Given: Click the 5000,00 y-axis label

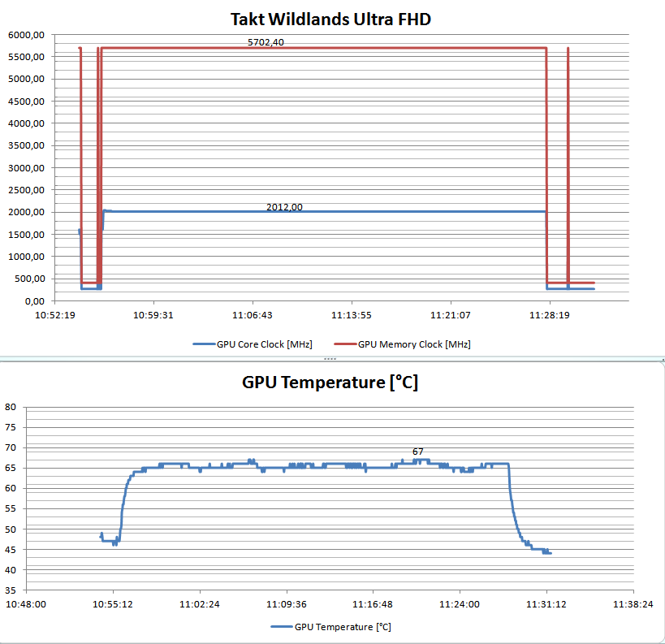Looking at the screenshot, I should click(x=26, y=79).
